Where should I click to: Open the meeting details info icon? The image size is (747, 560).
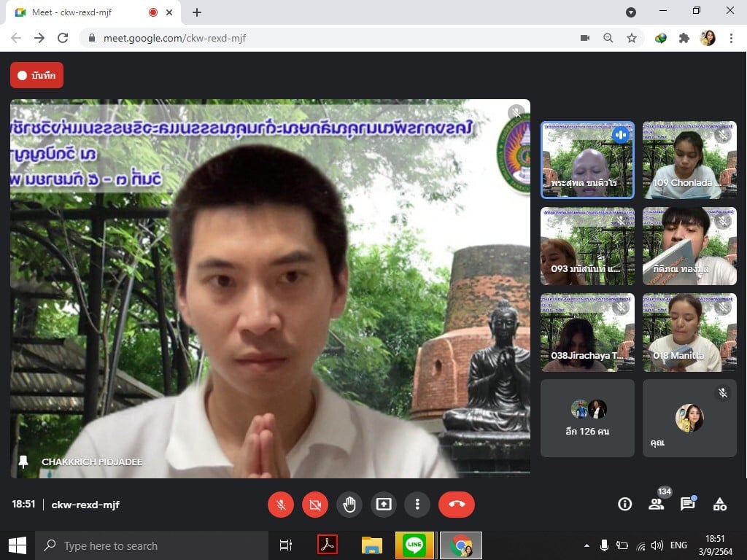coord(624,504)
